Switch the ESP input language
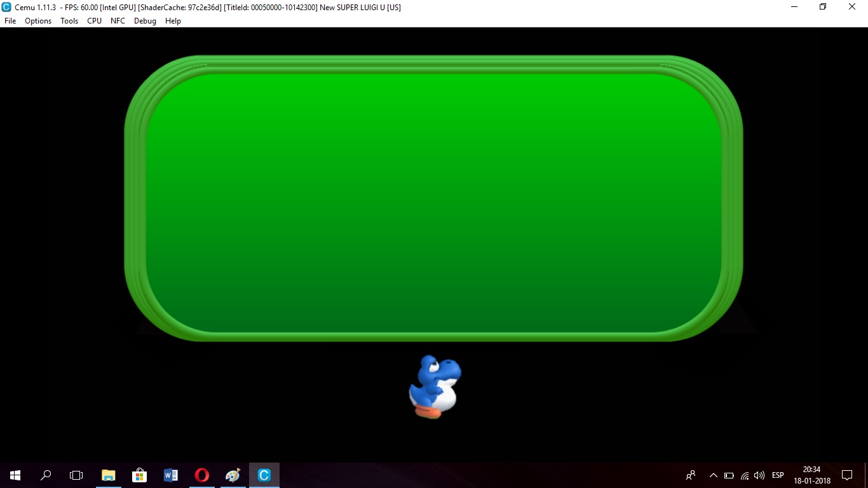868x488 pixels. (x=778, y=475)
